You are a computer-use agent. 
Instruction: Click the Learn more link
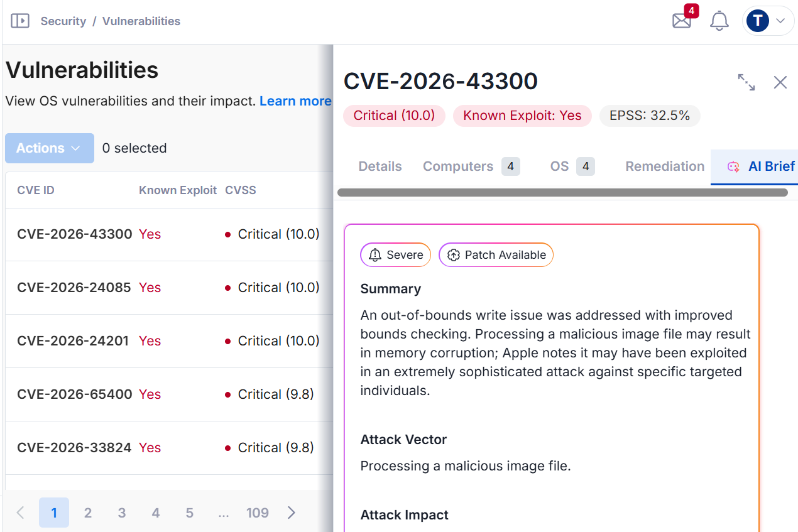coord(295,101)
